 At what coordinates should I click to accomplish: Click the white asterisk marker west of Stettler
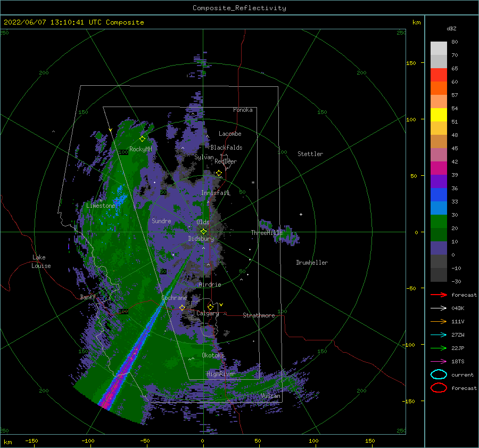click(253, 183)
